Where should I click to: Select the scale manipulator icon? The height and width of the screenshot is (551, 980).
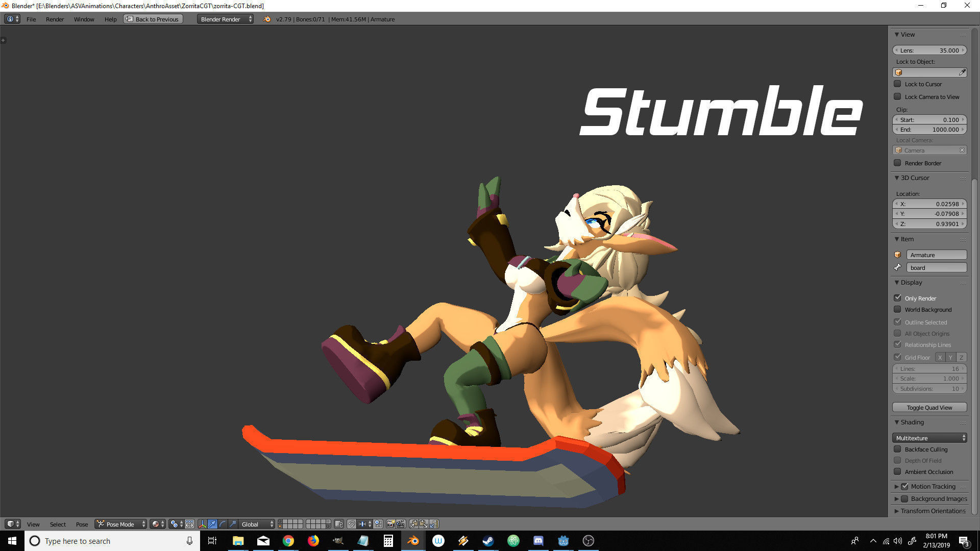233,524
